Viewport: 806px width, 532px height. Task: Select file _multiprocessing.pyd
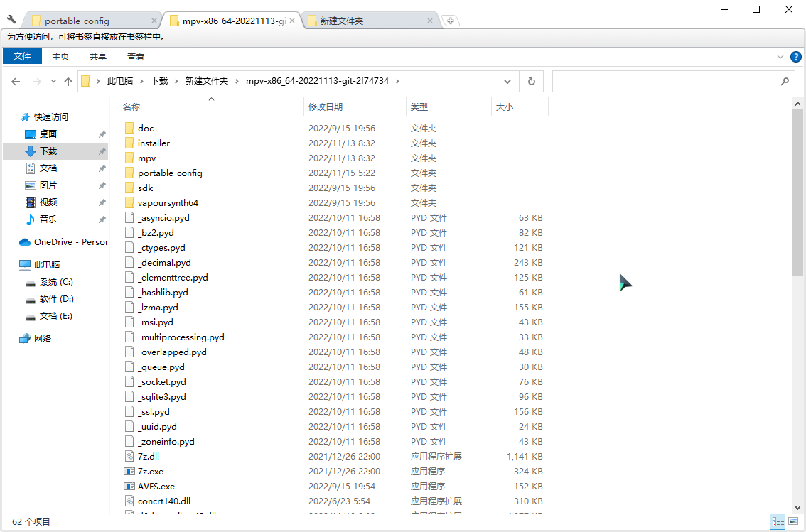[181, 337]
